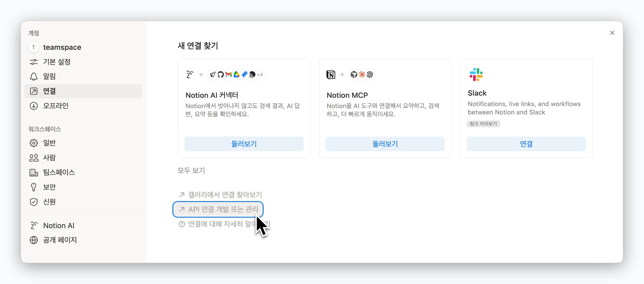Select the teamspace account entry
Viewport: 644px width, 284px height.
62,47
